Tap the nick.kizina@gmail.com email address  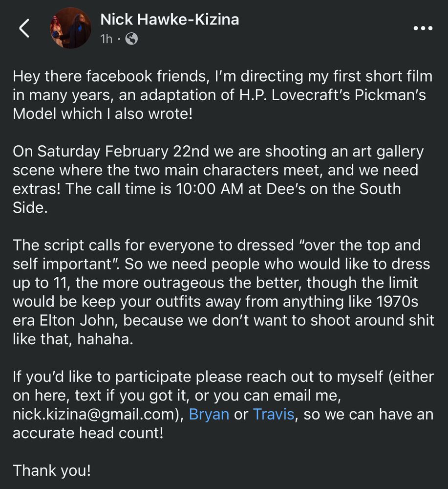click(95, 414)
